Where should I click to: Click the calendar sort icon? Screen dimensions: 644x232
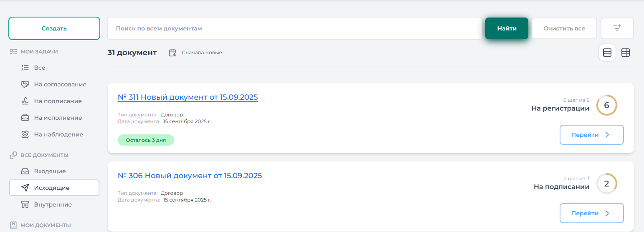coord(172,53)
